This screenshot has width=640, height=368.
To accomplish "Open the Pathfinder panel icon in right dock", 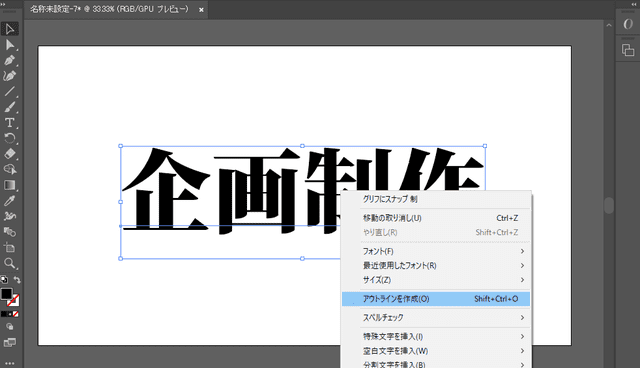I will coord(628,50).
